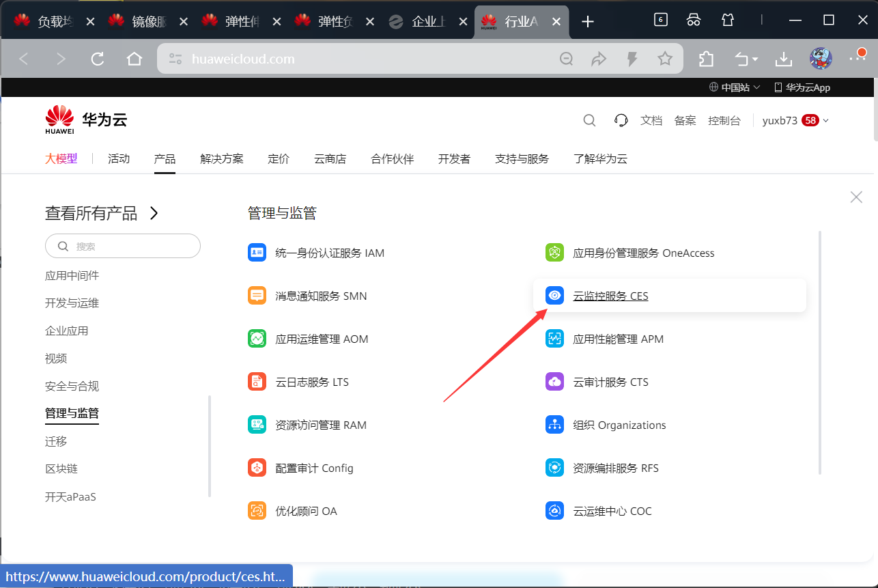Open the RAM resource access icon
878x588 pixels.
(257, 425)
